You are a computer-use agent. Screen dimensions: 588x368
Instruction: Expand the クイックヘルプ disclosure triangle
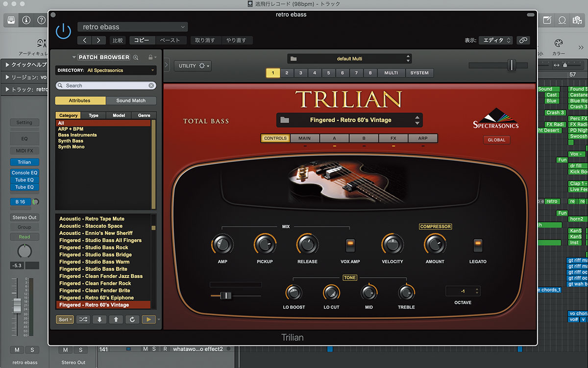[8, 65]
